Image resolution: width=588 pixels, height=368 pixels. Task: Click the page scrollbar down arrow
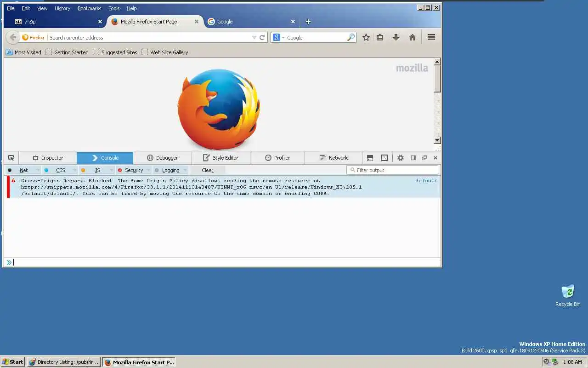pos(437,140)
